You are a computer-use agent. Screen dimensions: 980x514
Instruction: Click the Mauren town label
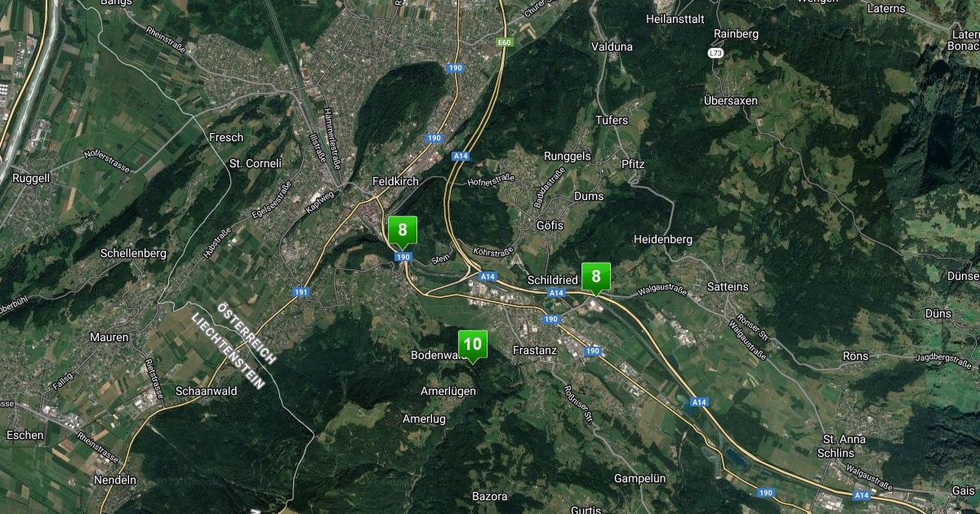[109, 337]
